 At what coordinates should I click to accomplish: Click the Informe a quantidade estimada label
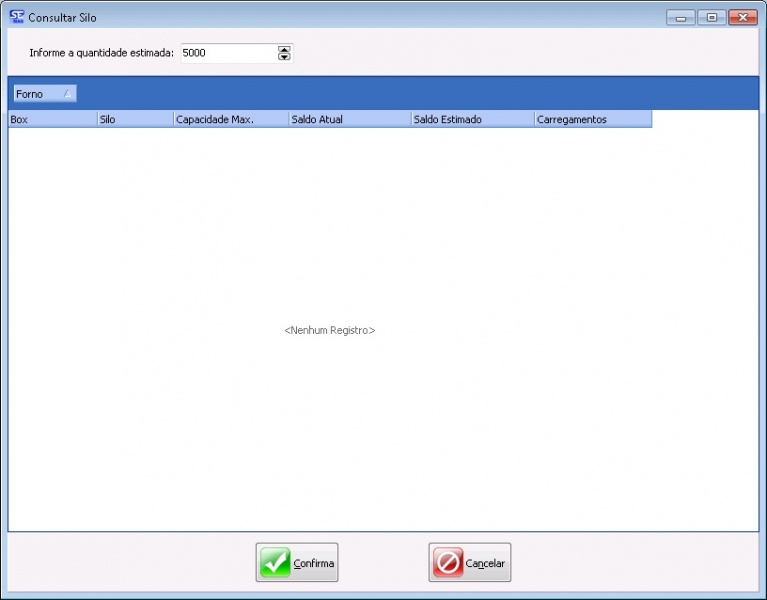click(x=101, y=53)
